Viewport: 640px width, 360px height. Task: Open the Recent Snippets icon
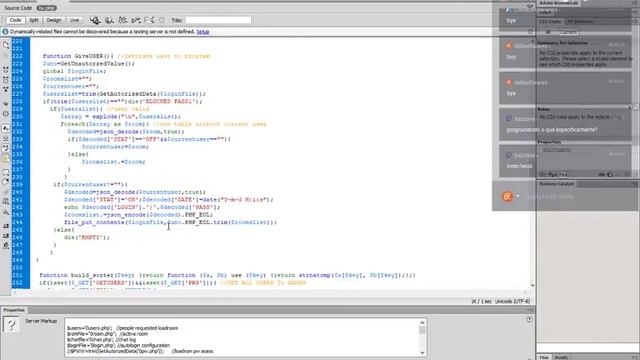pyautogui.click(x=6, y=202)
